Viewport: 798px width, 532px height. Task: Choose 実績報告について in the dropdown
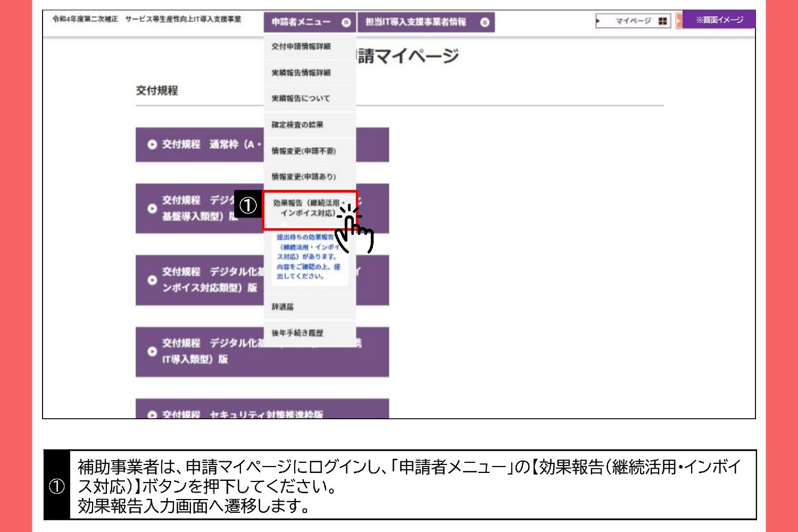click(x=301, y=98)
